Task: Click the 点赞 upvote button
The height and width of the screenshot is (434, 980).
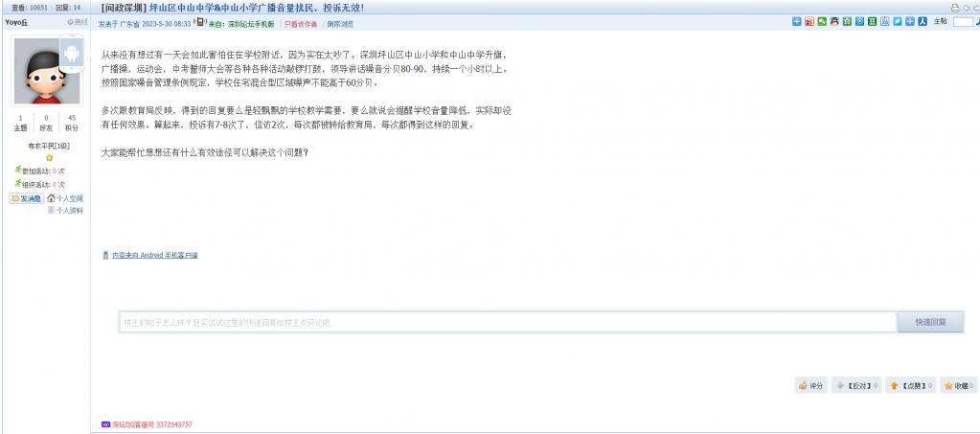Action: [910, 386]
